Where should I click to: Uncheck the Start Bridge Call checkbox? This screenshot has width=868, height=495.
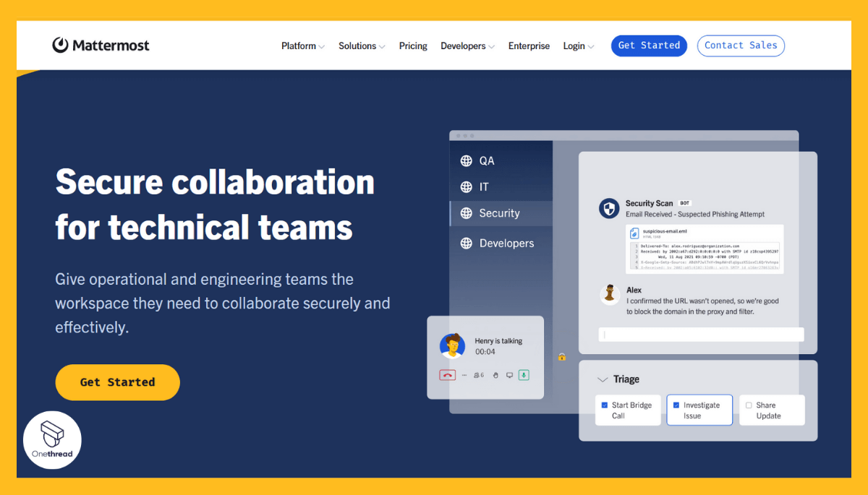point(605,405)
